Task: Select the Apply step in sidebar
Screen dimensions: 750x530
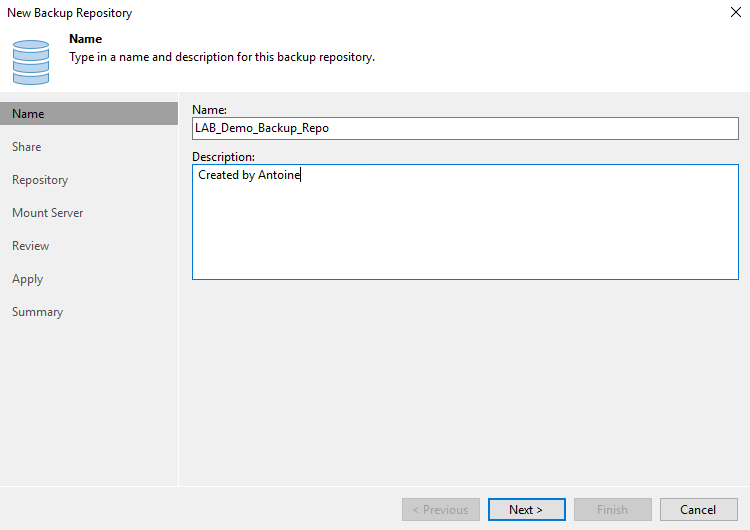Action: tap(28, 279)
